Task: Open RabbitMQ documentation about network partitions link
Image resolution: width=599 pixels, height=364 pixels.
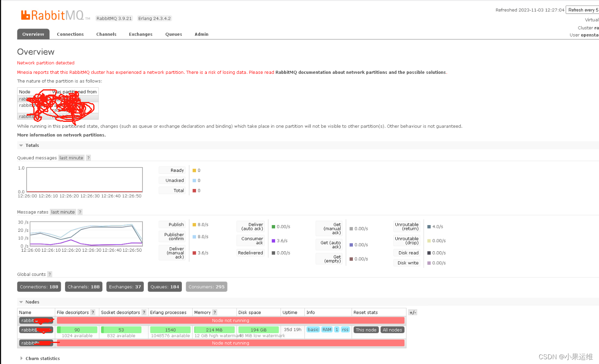Action: [x=361, y=72]
